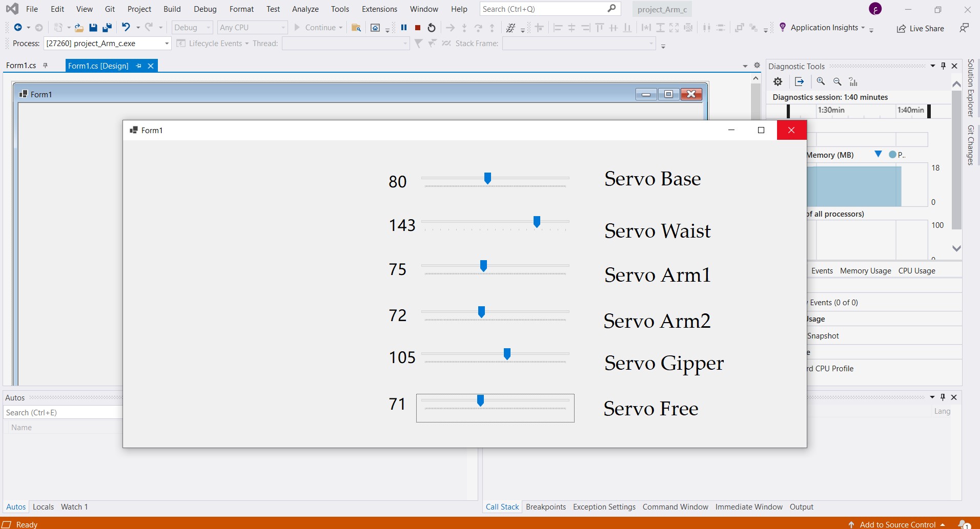Image resolution: width=980 pixels, height=529 pixels.
Task: Click Zoom In in Diagnostic Tools
Action: [821, 81]
